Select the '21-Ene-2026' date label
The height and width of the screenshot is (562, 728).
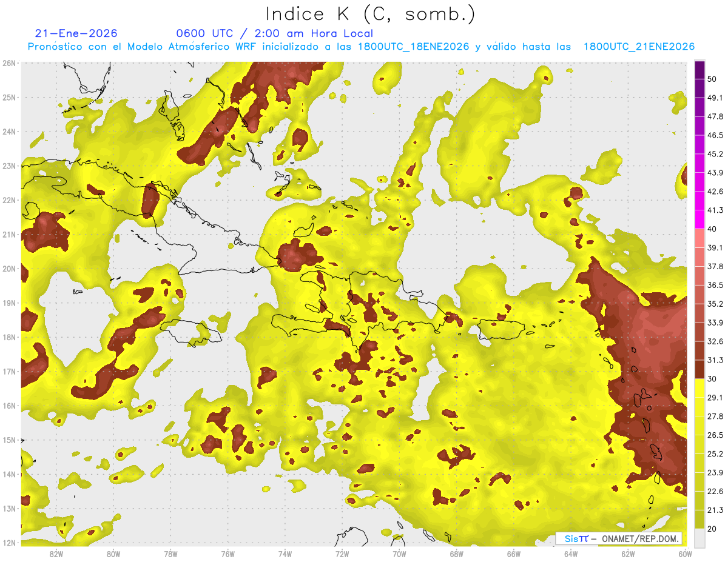[76, 33]
